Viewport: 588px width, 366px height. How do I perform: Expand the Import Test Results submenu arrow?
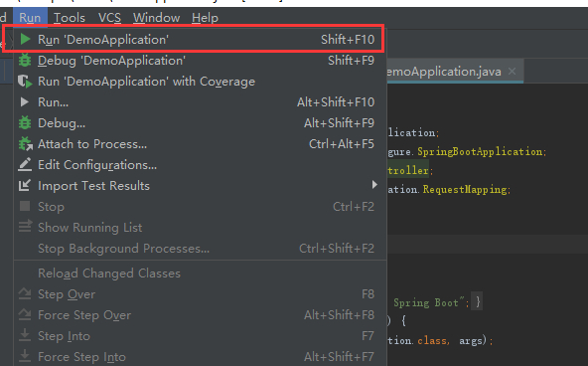374,185
